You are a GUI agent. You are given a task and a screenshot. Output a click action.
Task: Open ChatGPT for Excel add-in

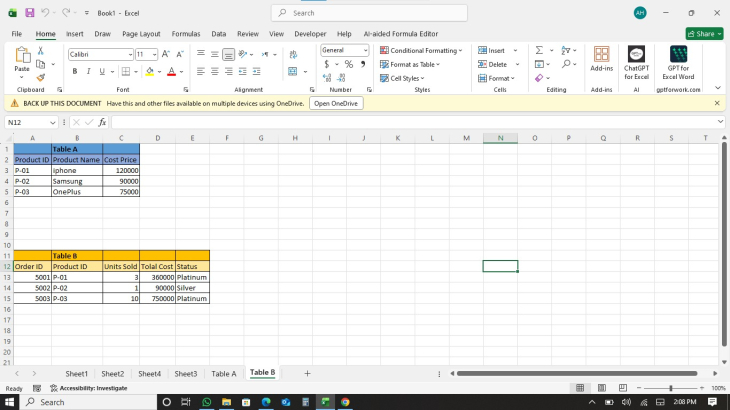(636, 62)
